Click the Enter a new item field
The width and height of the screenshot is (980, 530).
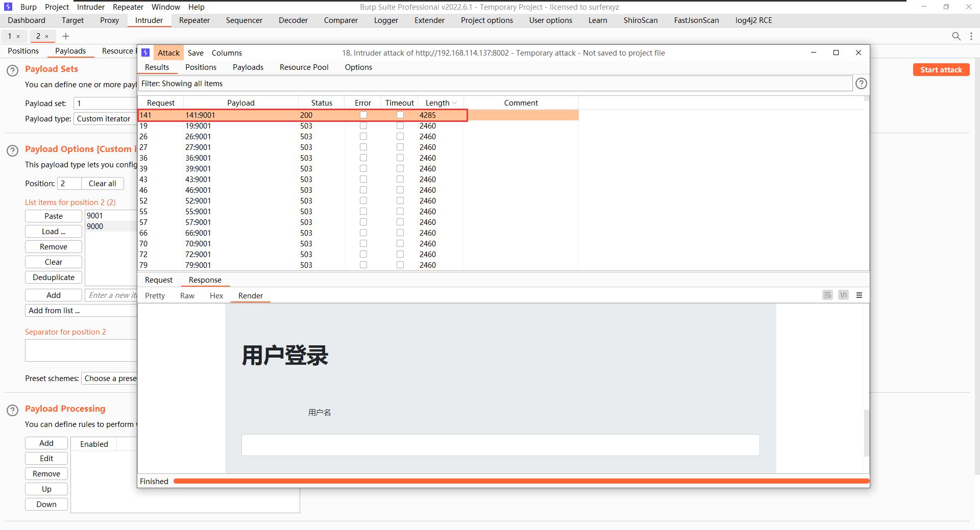(x=111, y=295)
